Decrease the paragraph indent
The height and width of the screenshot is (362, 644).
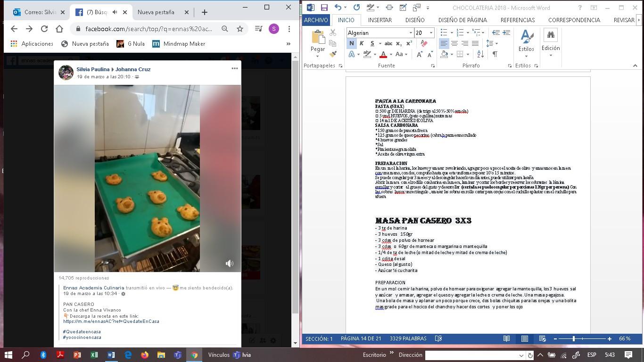[x=496, y=33]
